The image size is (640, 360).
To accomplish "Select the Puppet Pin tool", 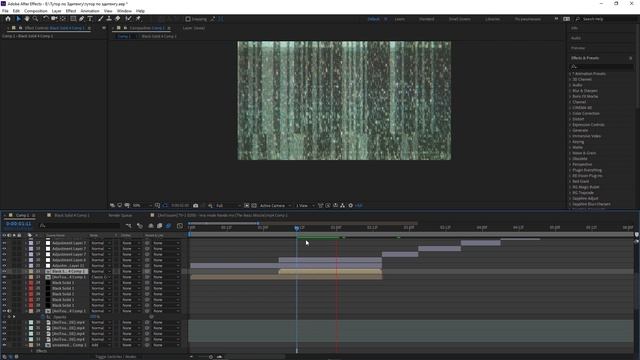I will tap(138, 19).
